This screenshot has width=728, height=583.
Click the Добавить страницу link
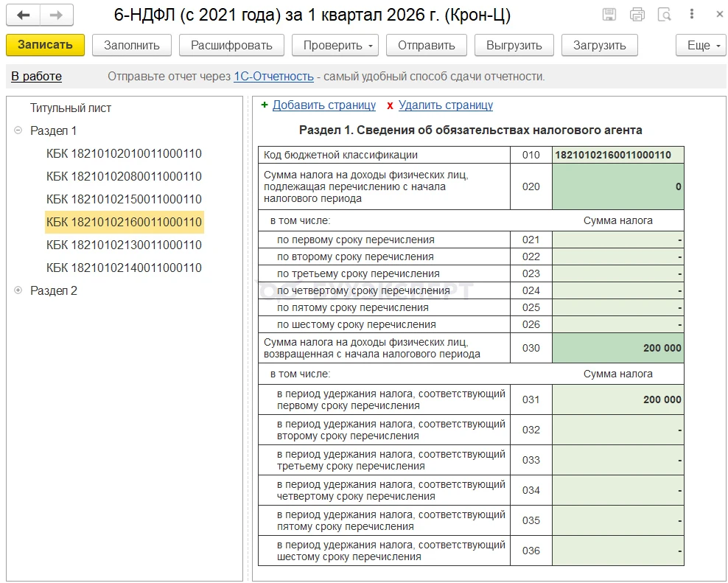(324, 105)
